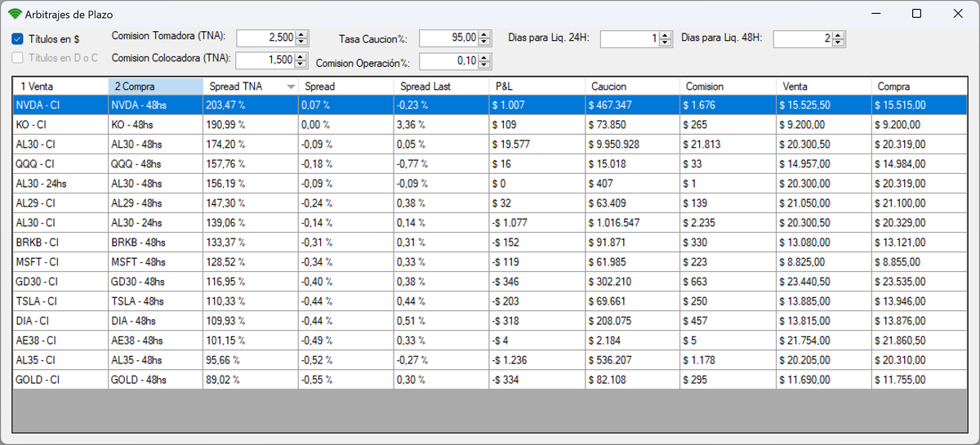This screenshot has width=980, height=445.
Task: Increase Dias para Liq. 48H value
Action: pyautogui.click(x=839, y=34)
